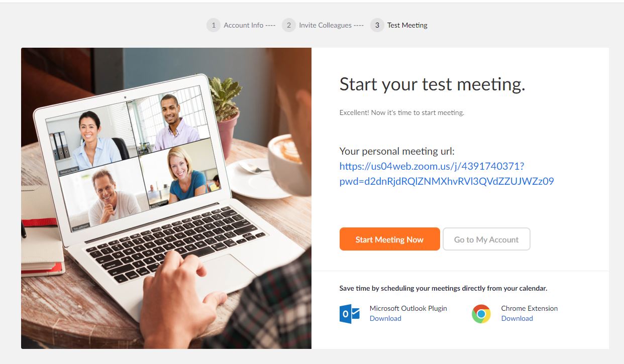
Task: Click the Microsoft Outlook Plugin label
Action: 408,308
